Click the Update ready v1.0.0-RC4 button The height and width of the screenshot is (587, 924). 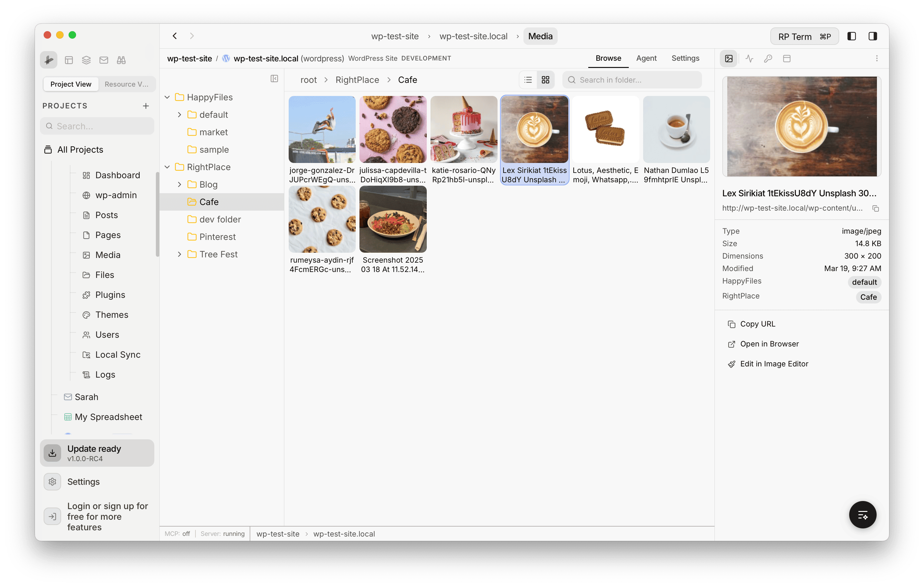(x=97, y=453)
